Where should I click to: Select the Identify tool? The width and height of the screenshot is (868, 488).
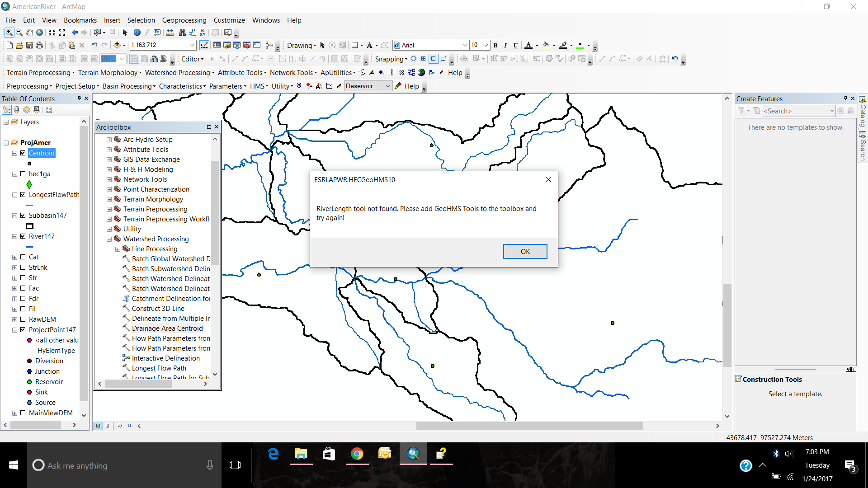tap(137, 33)
